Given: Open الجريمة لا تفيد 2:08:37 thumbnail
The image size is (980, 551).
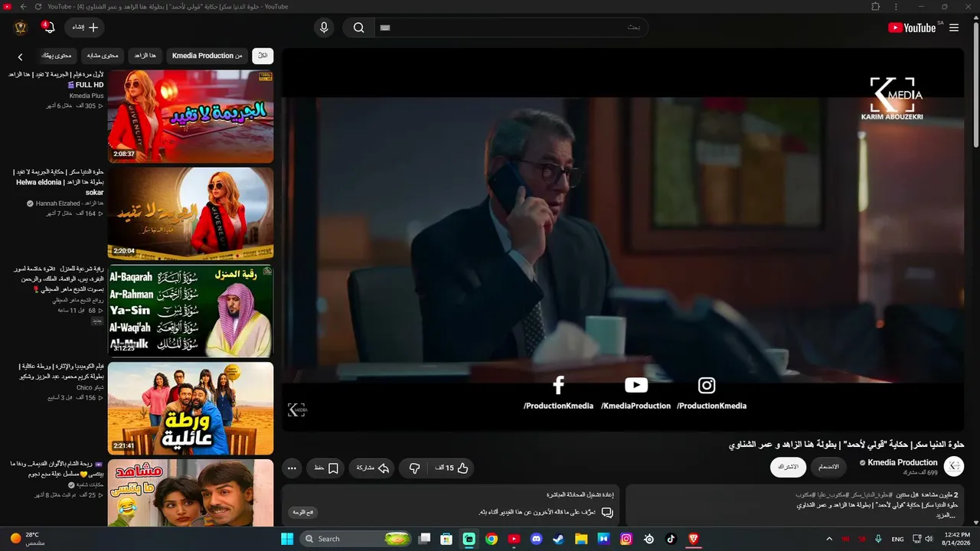Looking at the screenshot, I should (x=191, y=116).
